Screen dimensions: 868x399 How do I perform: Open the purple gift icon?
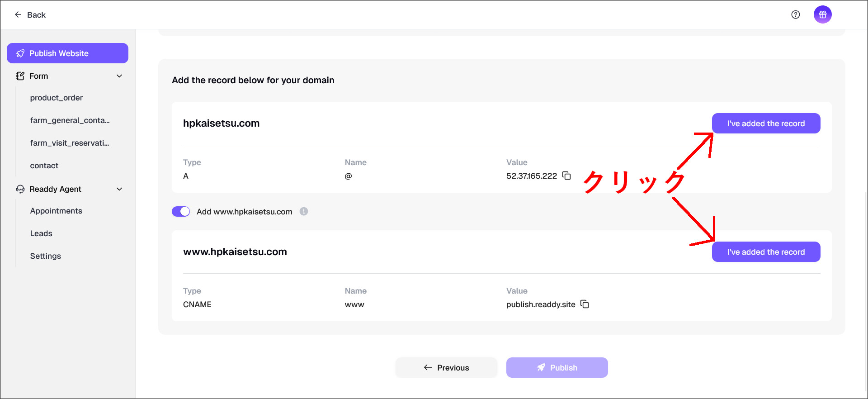coord(823,14)
